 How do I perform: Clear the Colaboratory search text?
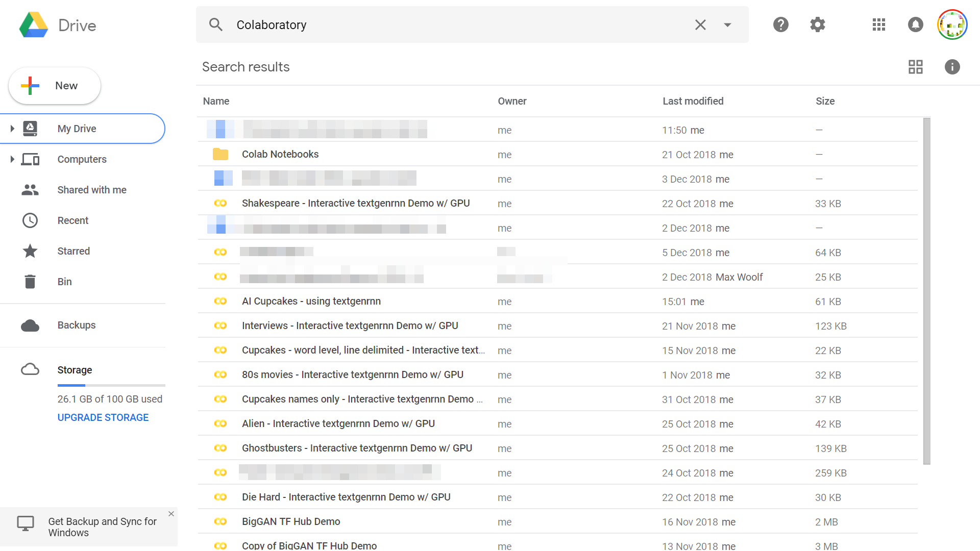click(x=700, y=24)
